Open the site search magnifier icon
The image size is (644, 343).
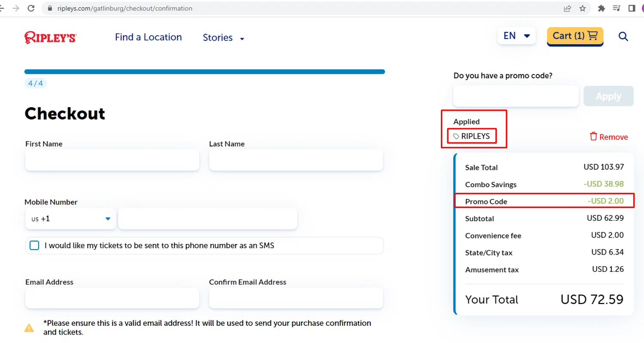click(623, 37)
